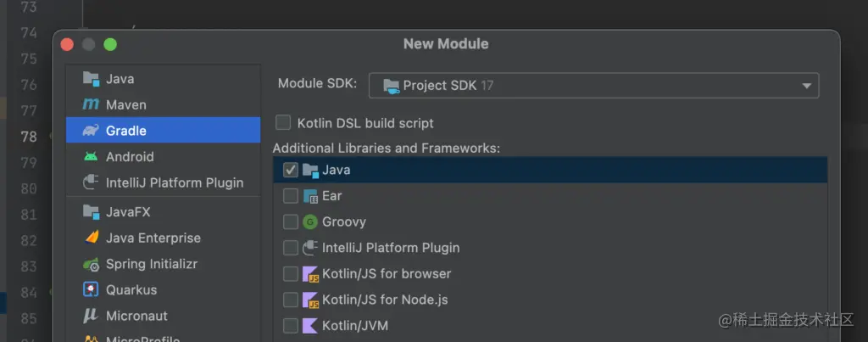The height and width of the screenshot is (342, 868).
Task: Click the Ear framework icon
Action: [310, 196]
